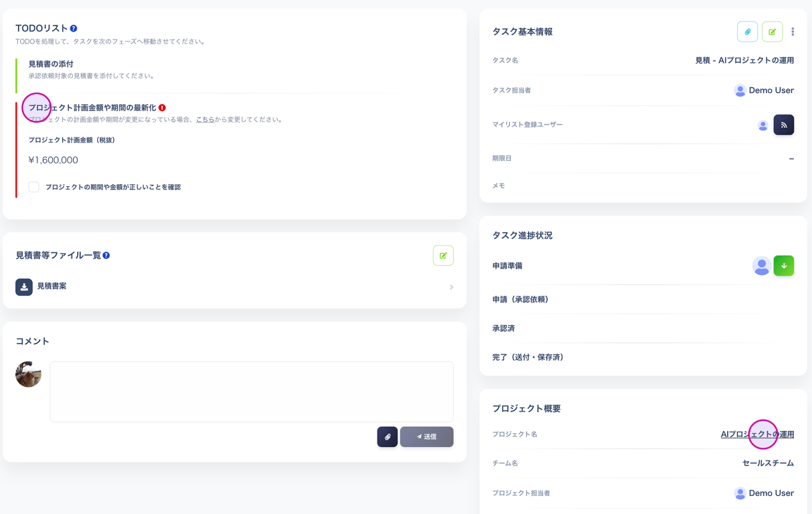Expand the 見積書案 row chevron
This screenshot has height=514, width=812.
coord(451,287)
